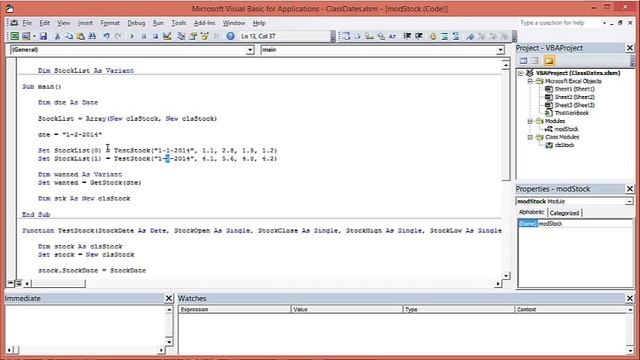640x360 pixels.
Task: Open the Insert menu
Action: click(x=85, y=23)
